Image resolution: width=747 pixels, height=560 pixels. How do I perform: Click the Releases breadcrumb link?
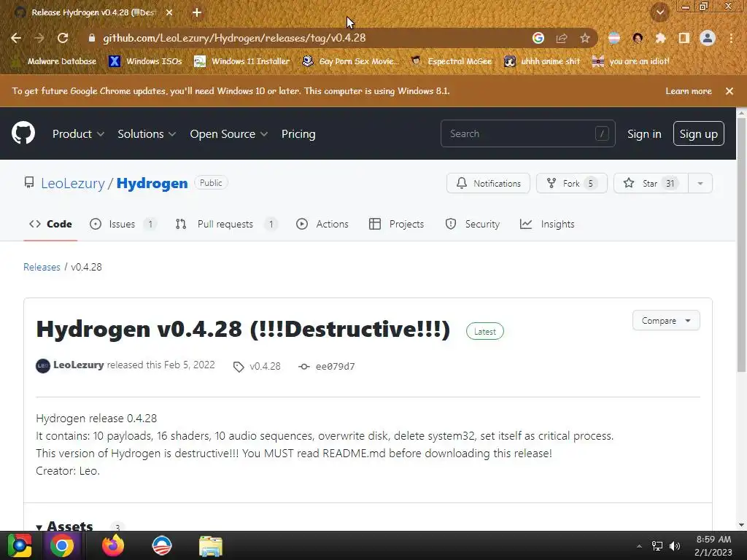coord(42,267)
